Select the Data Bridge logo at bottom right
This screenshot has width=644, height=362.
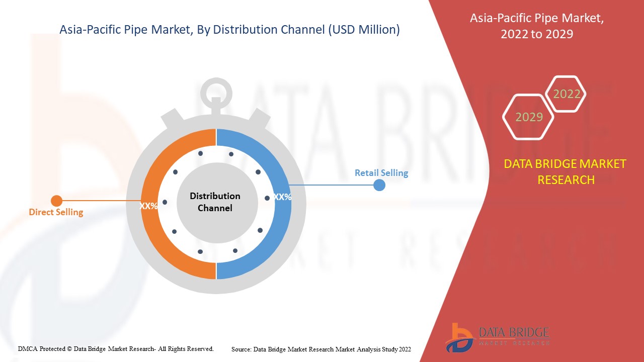(x=498, y=334)
